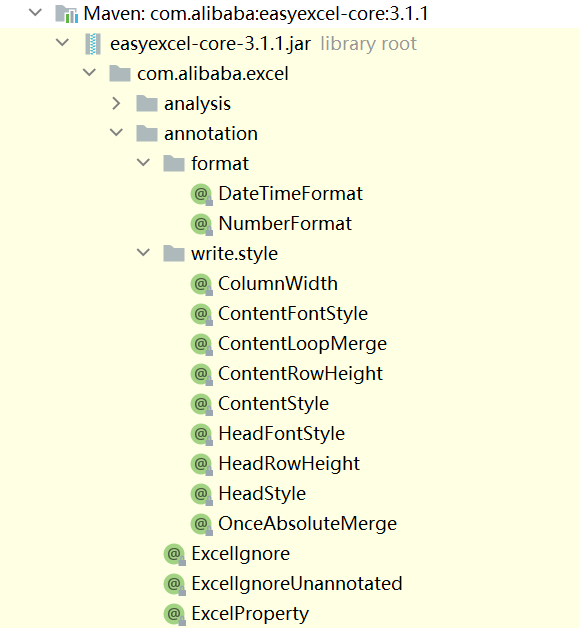Click the annotation icon beside NumberFormat
The width and height of the screenshot is (580, 628).
[x=201, y=224]
